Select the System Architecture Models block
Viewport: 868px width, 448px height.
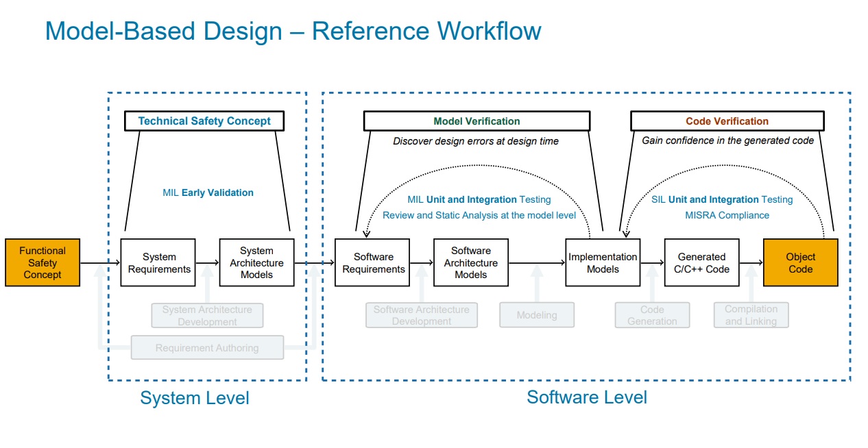(x=257, y=262)
